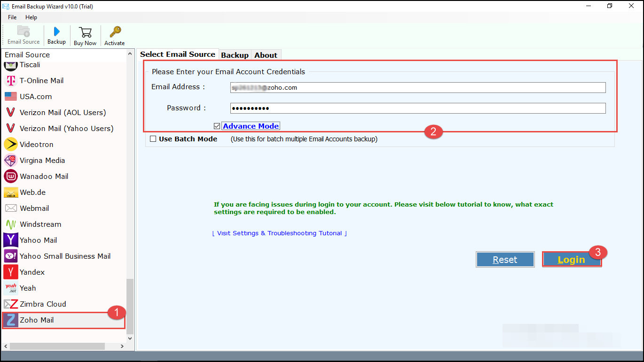Uncheck the Advance Mode checkbox

tap(217, 126)
